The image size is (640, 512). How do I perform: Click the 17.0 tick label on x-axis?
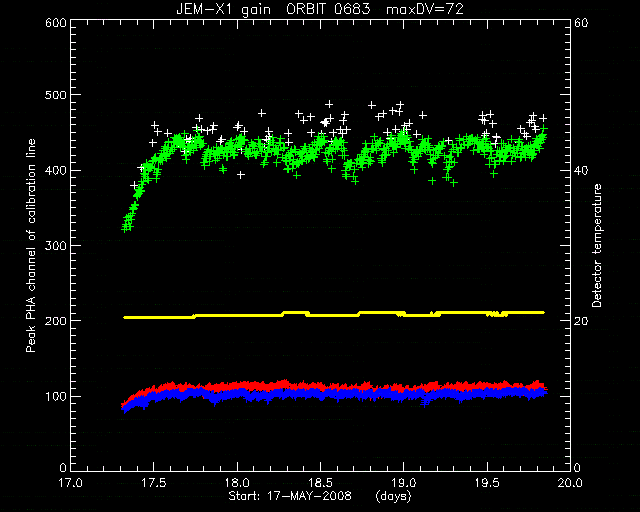[71, 483]
